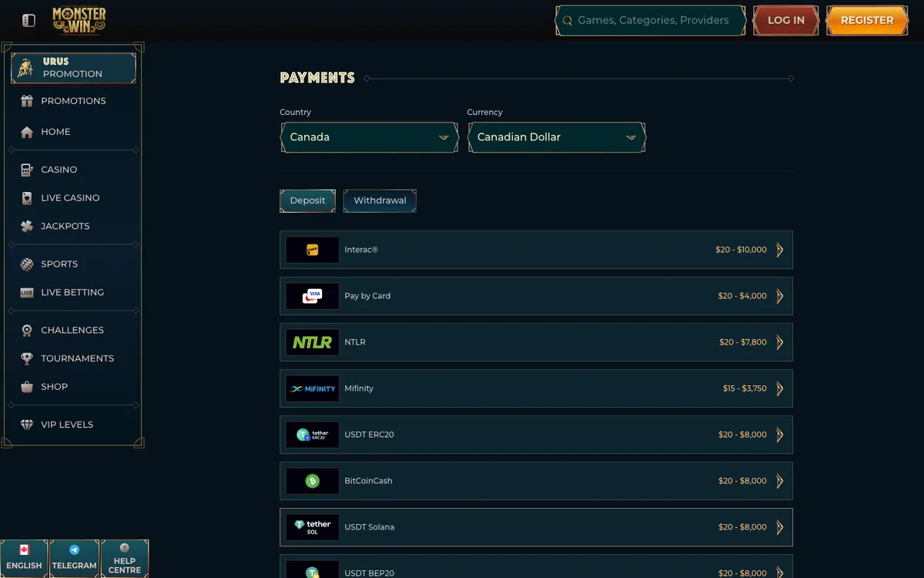The image size is (924, 578).
Task: Click the Help Centre question icon
Action: click(x=125, y=548)
